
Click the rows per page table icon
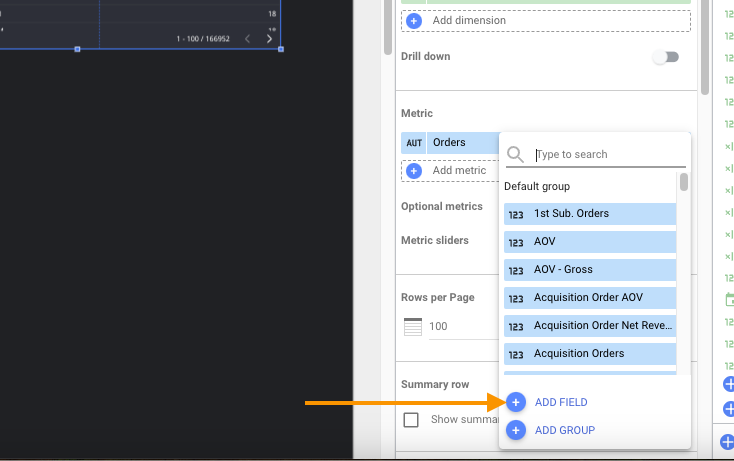[x=413, y=326]
